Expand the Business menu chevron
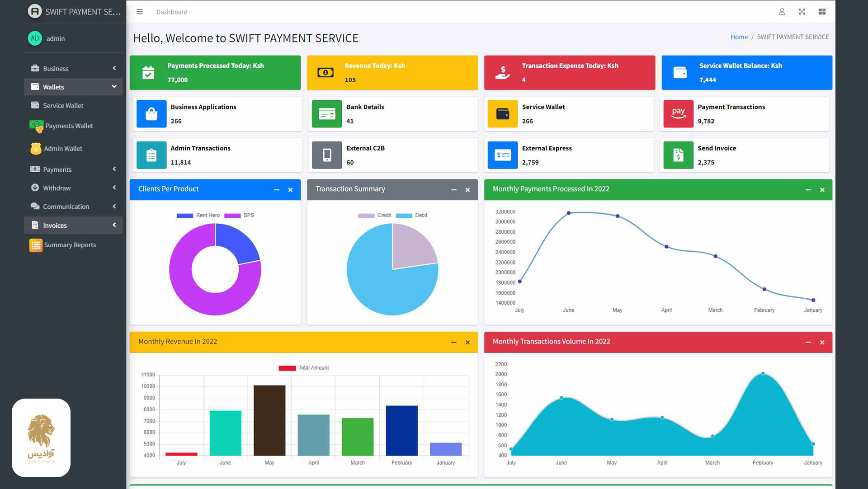 [114, 68]
